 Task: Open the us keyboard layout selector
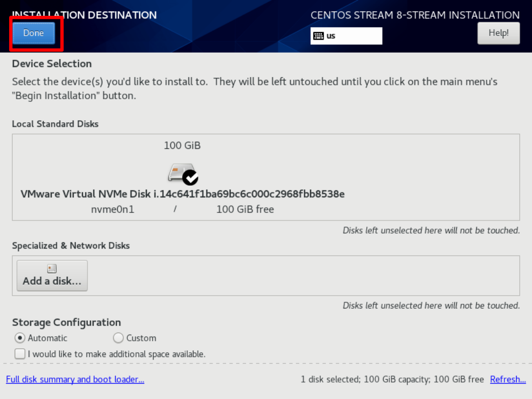tap(346, 36)
